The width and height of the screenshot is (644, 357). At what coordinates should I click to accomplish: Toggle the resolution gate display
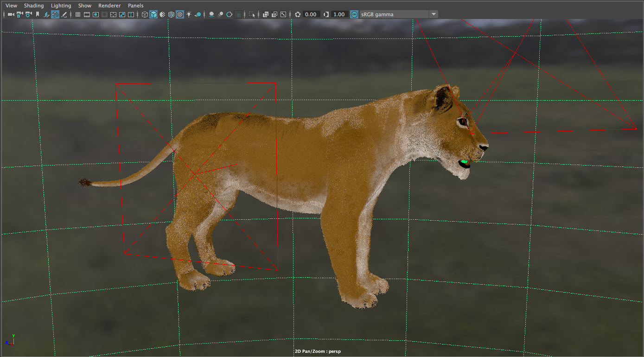96,14
